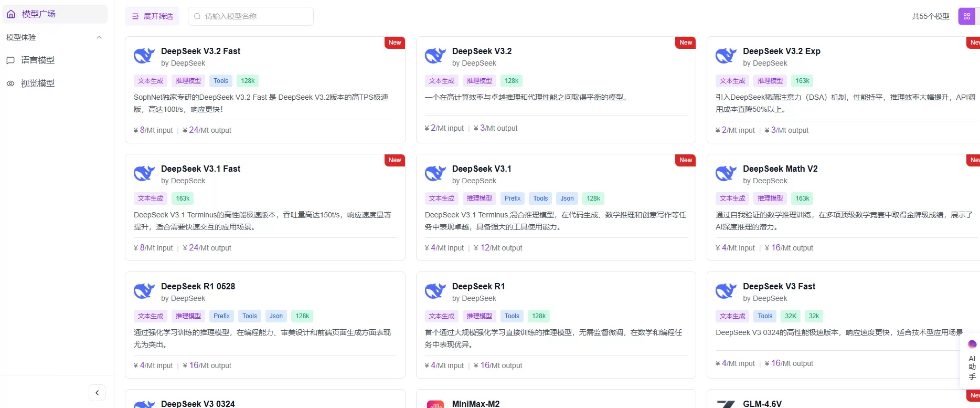Click the New badge on DeepSeek V3.2 Fast

point(395,43)
